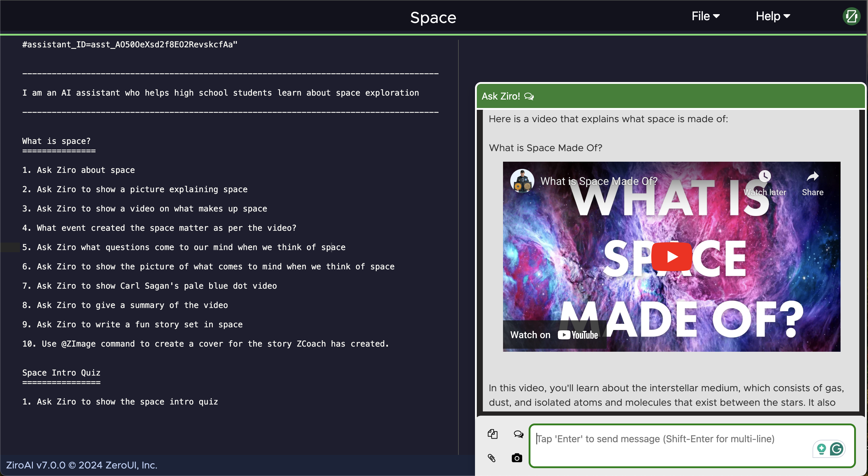Click the paperclip attach icon
The width and height of the screenshot is (868, 476).
pos(492,458)
